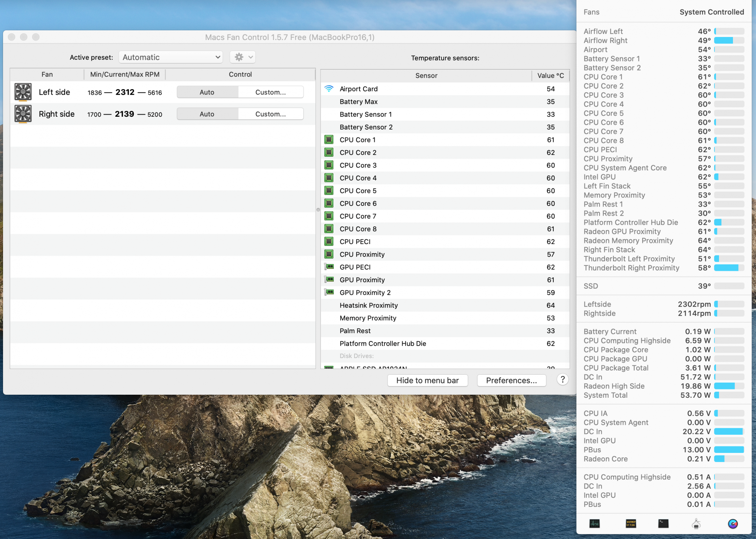The image size is (756, 539).
Task: Click the chip icon beside CPU Core 2 sensor
Action: click(329, 153)
